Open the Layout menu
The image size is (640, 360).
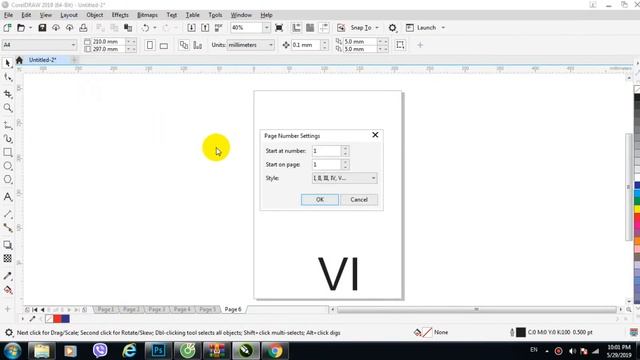(69, 15)
